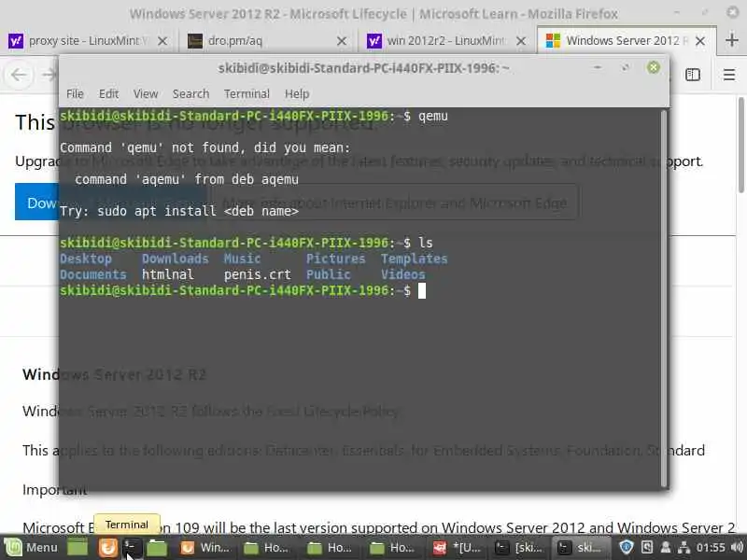Click the "command 'aqemu' from deb aqemu" line
This screenshot has width=747, height=560.
pos(187,179)
